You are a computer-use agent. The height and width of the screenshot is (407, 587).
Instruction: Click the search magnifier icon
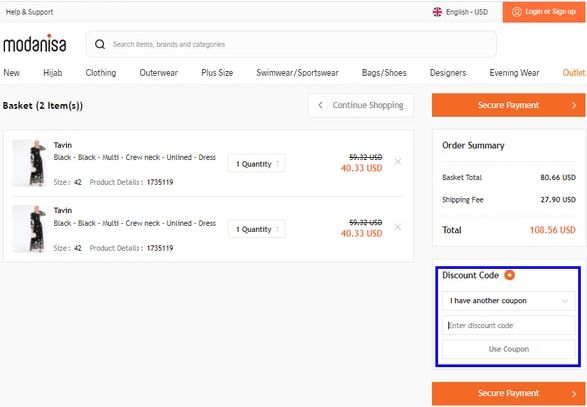coord(100,44)
